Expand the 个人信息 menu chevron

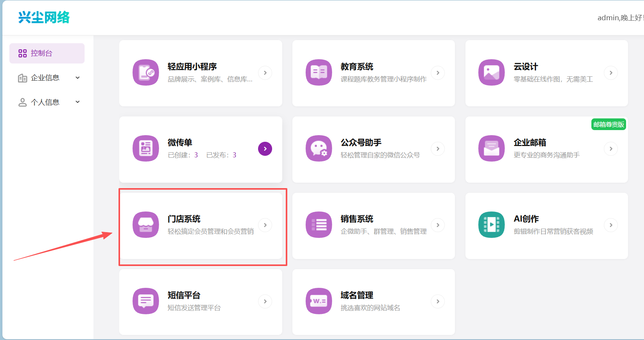tap(78, 102)
